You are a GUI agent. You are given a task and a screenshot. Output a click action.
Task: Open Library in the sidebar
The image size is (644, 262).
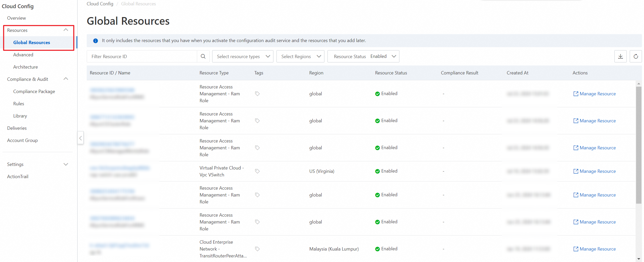20,116
